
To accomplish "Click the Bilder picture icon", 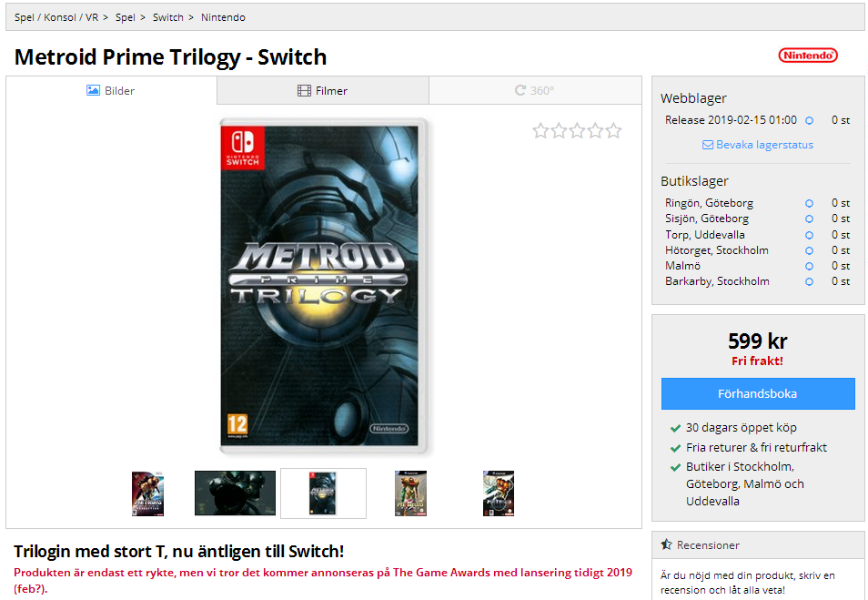I will (93, 90).
